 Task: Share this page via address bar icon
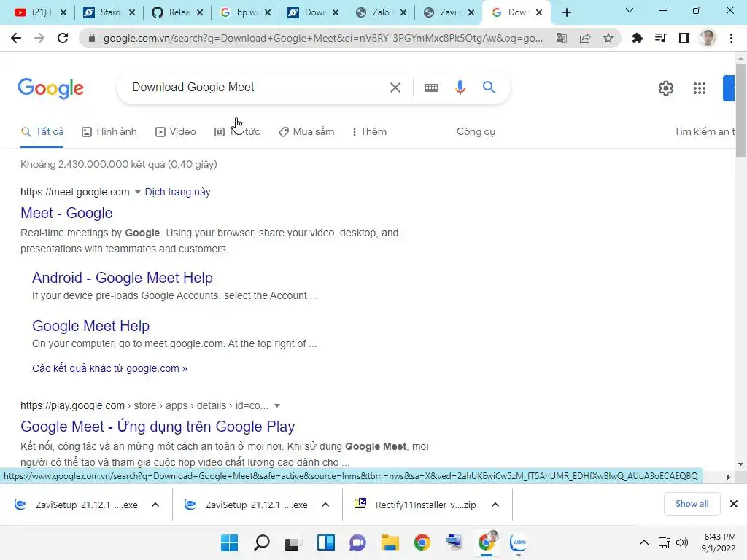click(x=585, y=38)
